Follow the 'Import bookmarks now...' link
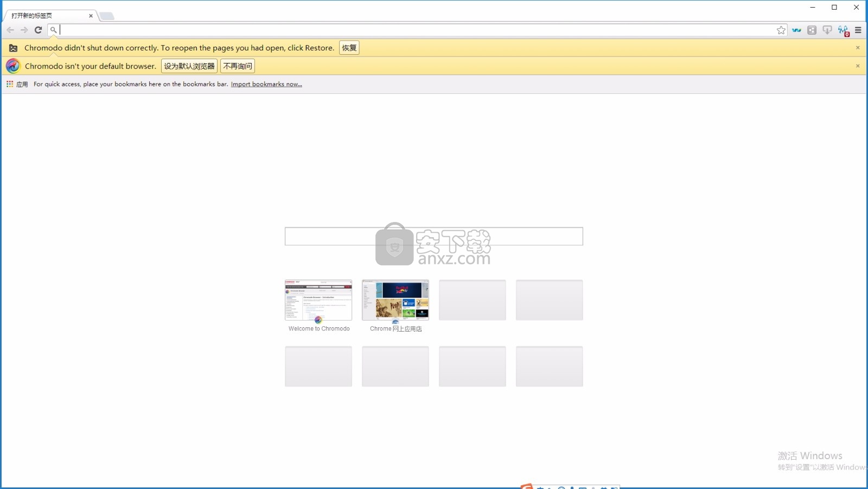This screenshot has height=489, width=868. 266,84
